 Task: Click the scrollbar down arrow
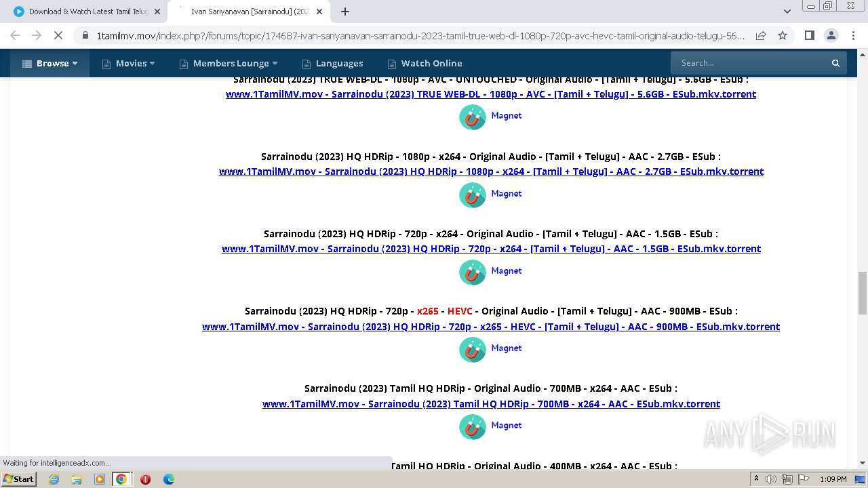(863, 464)
